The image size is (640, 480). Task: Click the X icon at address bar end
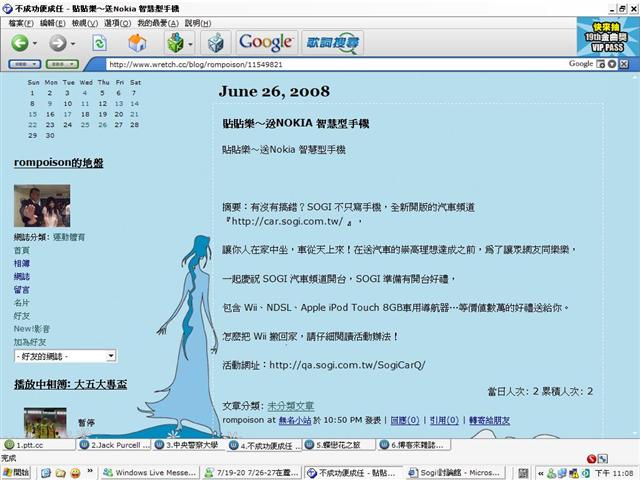coord(624,64)
